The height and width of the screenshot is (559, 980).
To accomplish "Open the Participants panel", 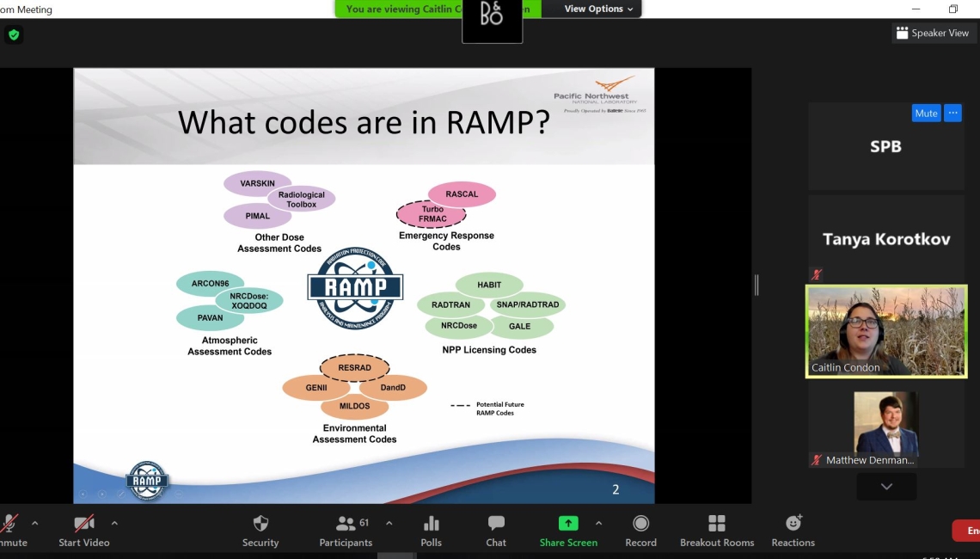I will (x=346, y=530).
